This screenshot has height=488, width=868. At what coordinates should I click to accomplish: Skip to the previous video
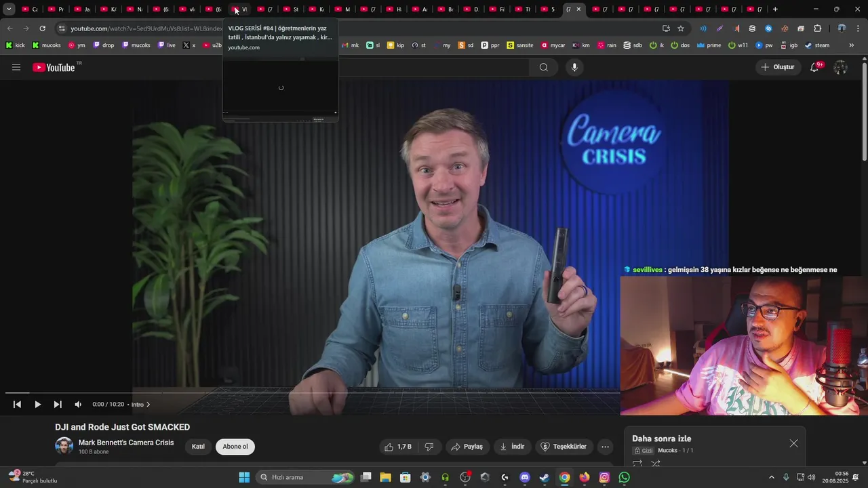[18, 405]
